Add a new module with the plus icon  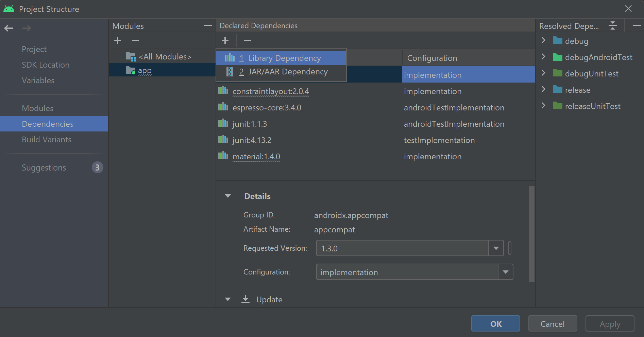click(x=117, y=40)
